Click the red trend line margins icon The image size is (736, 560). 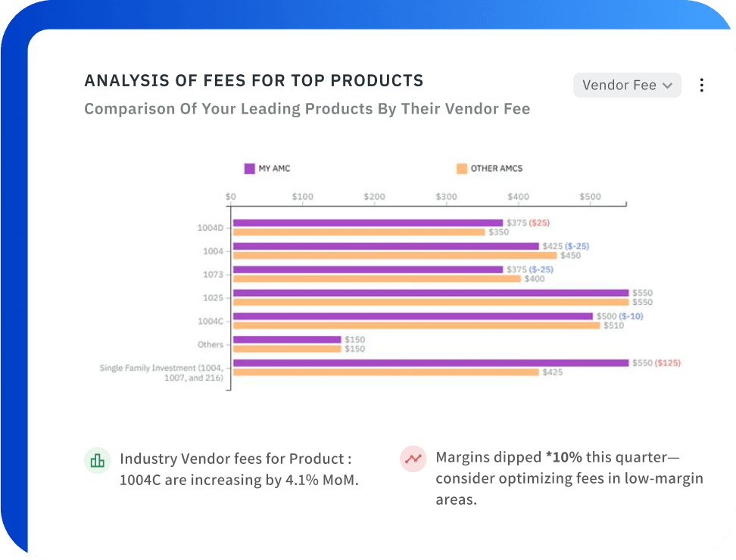(413, 459)
